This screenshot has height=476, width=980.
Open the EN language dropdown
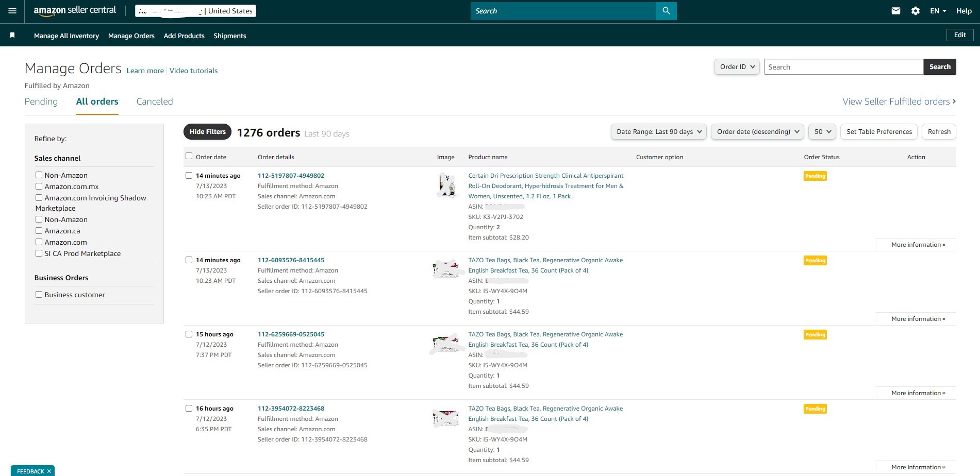[x=938, y=11]
